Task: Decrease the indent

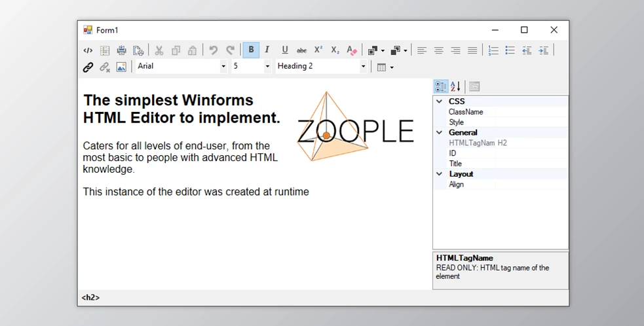Action: (527, 50)
